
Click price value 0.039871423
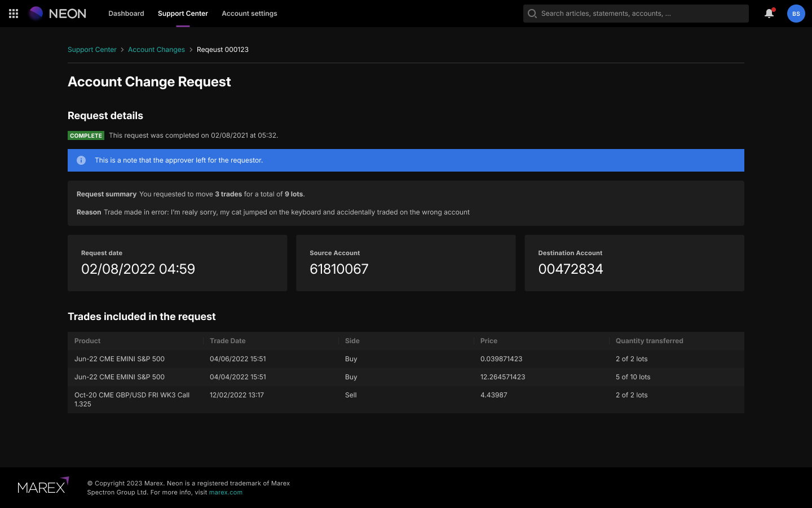click(501, 359)
